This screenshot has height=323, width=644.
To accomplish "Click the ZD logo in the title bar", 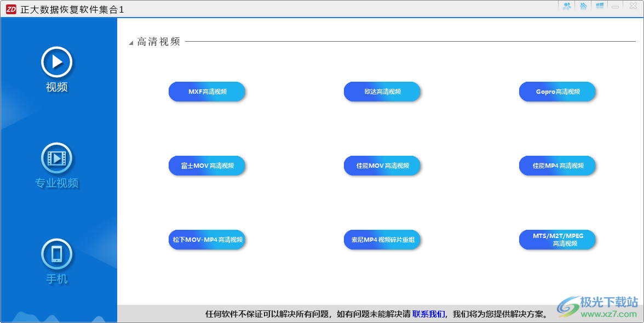I will point(11,9).
